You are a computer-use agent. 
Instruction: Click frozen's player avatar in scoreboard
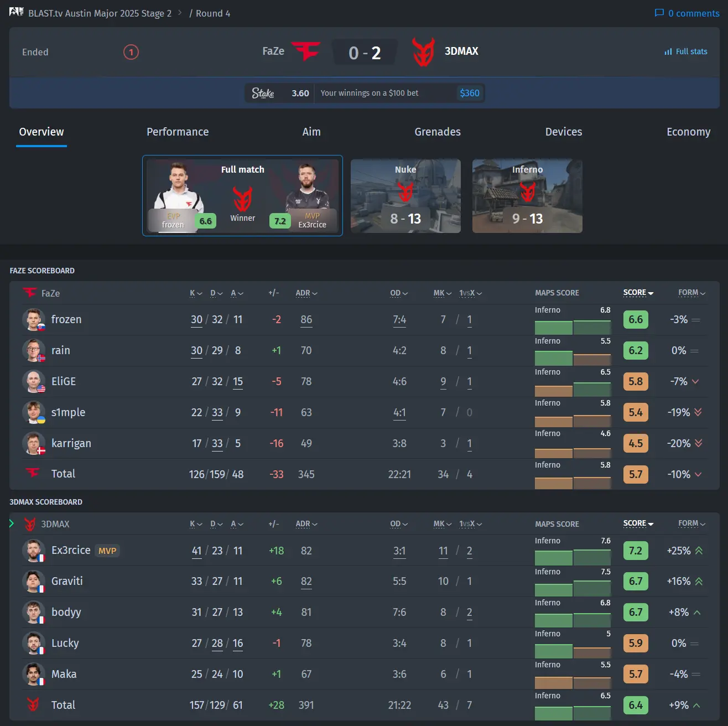33,319
